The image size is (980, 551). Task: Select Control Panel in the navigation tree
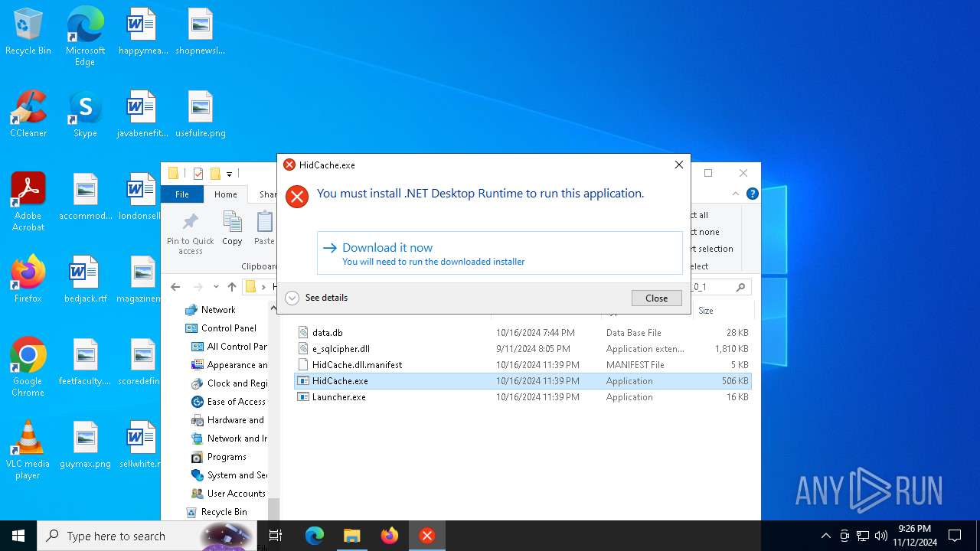[228, 328]
